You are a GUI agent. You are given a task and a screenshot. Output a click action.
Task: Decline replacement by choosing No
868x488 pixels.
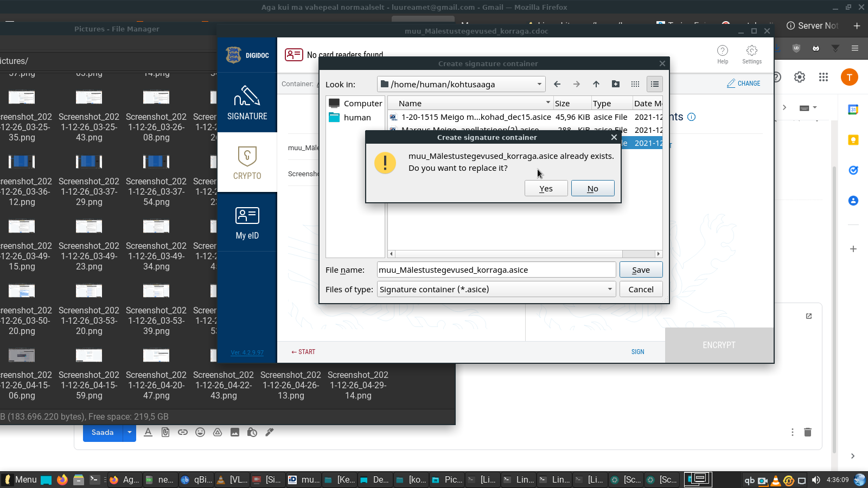coord(592,188)
